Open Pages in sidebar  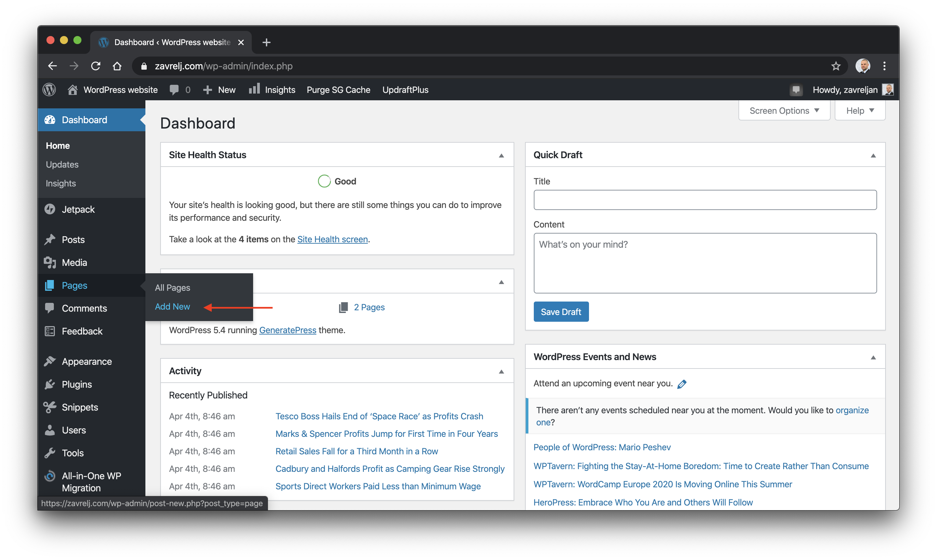click(91, 285)
